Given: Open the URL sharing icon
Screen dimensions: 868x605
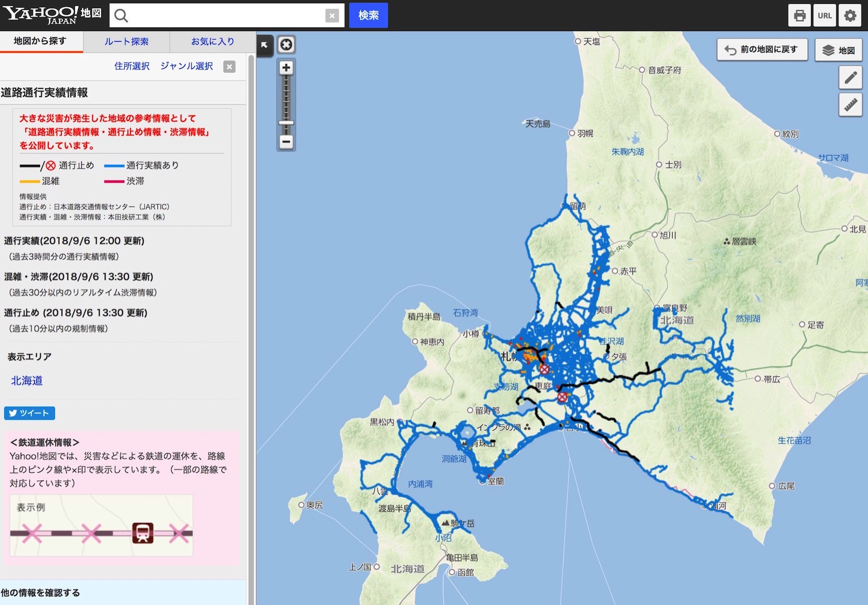Looking at the screenshot, I should tap(825, 15).
